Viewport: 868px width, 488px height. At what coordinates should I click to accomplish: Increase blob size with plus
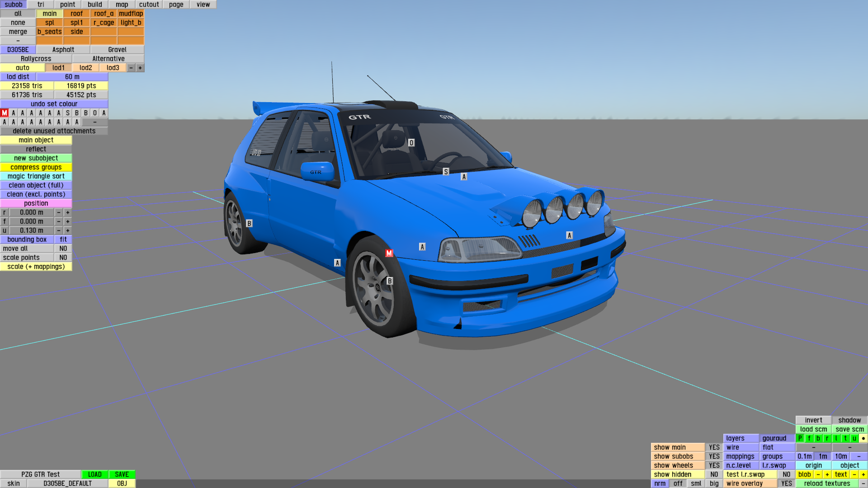pyautogui.click(x=827, y=474)
